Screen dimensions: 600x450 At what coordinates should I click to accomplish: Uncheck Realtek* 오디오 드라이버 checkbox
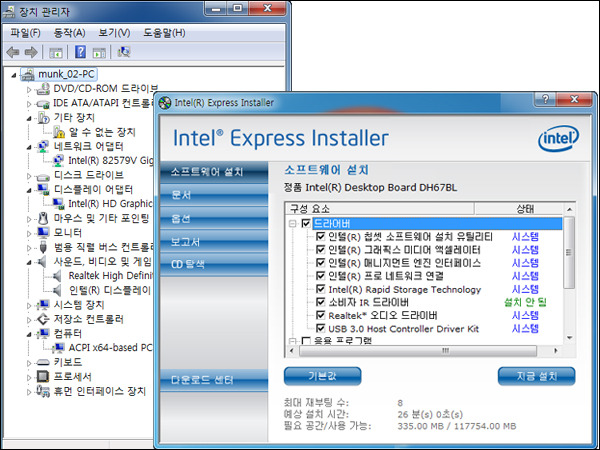[x=321, y=316]
